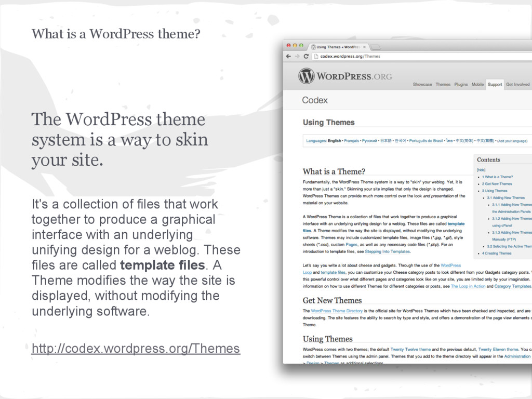Click the yellow minimize window button
The width and height of the screenshot is (532, 399).
point(295,46)
